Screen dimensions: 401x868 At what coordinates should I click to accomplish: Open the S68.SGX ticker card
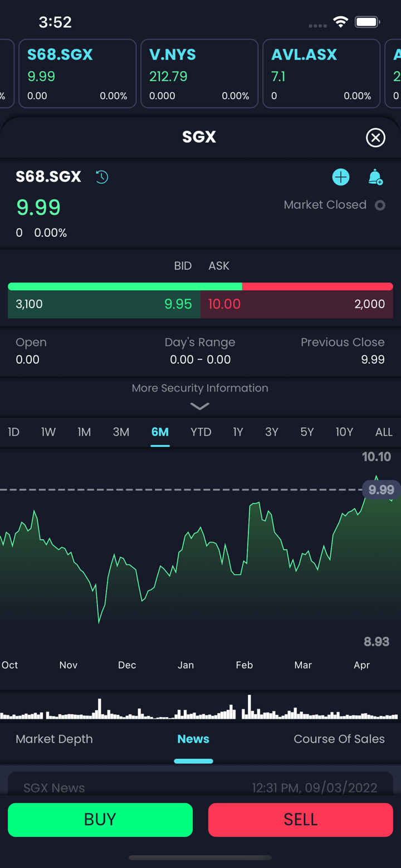[77, 74]
